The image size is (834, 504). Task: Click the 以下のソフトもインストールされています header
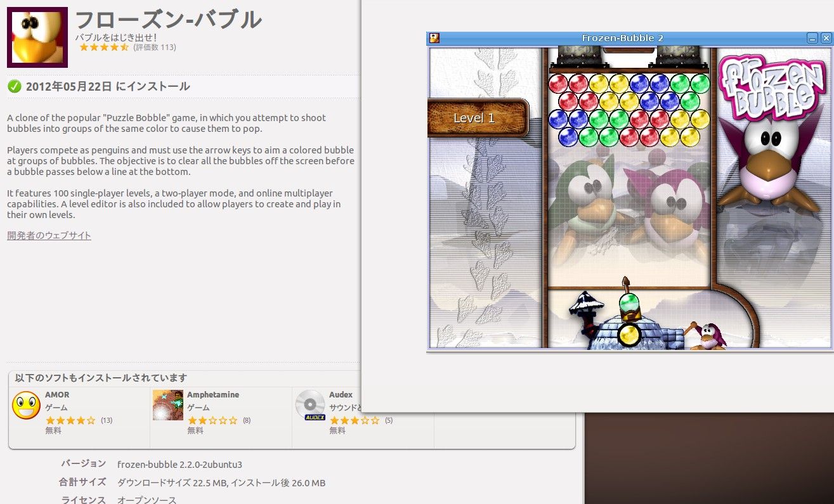pos(101,378)
